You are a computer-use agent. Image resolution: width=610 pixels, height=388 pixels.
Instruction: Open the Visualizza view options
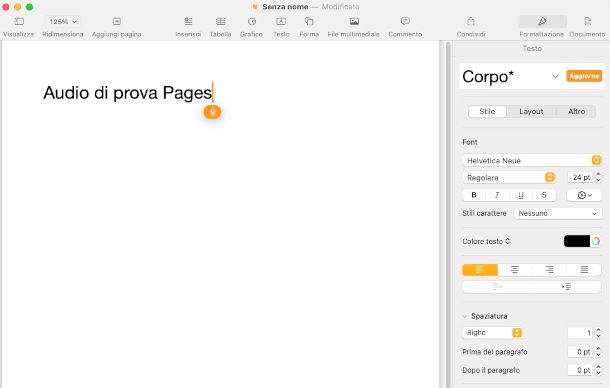19,22
